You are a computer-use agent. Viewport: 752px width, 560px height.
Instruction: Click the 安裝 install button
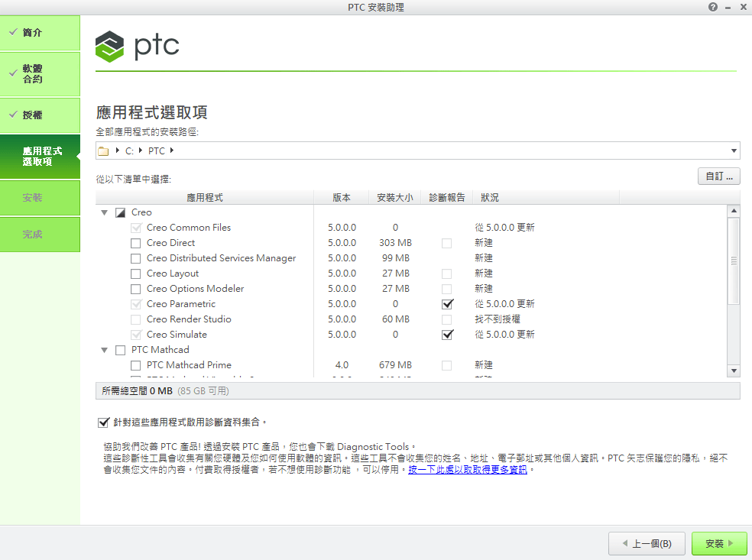click(718, 544)
